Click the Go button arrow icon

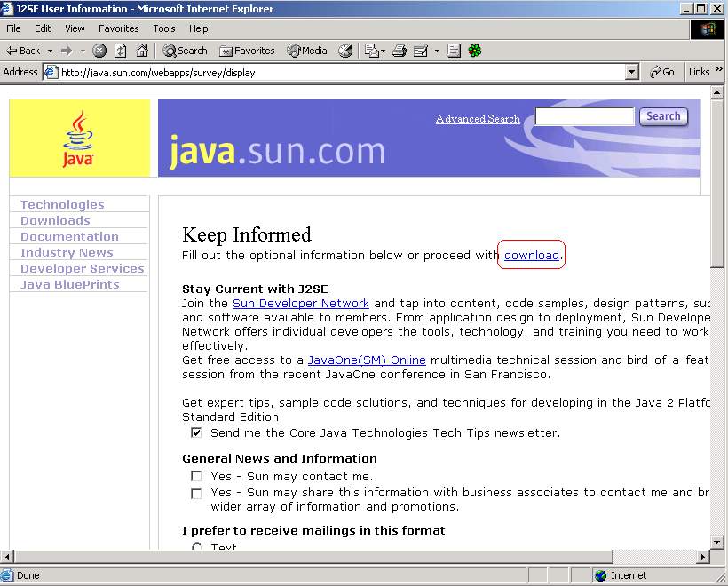pyautogui.click(x=655, y=73)
